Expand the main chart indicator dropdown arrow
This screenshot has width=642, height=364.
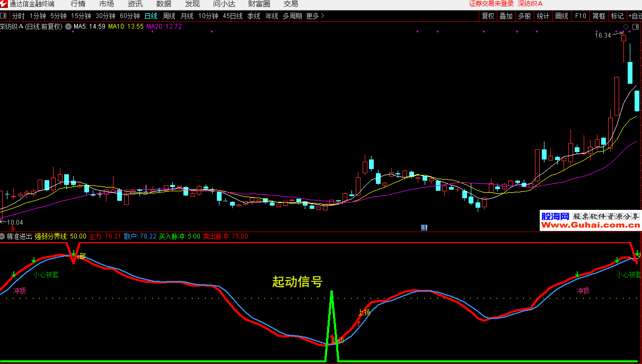click(68, 26)
